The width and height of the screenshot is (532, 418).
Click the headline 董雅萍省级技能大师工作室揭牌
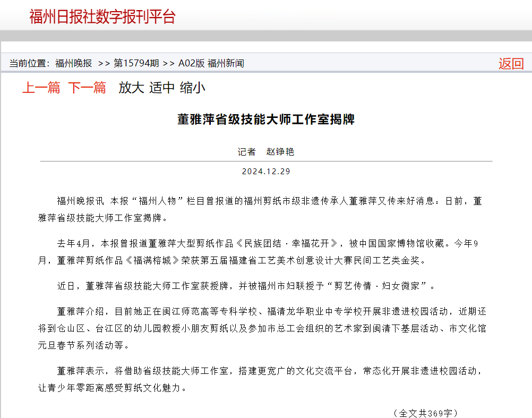pyautogui.click(x=266, y=120)
